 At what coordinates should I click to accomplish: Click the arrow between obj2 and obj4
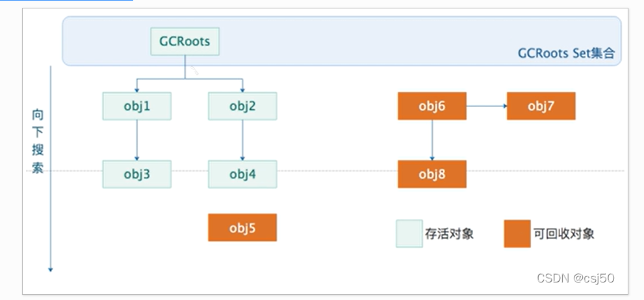click(x=242, y=140)
